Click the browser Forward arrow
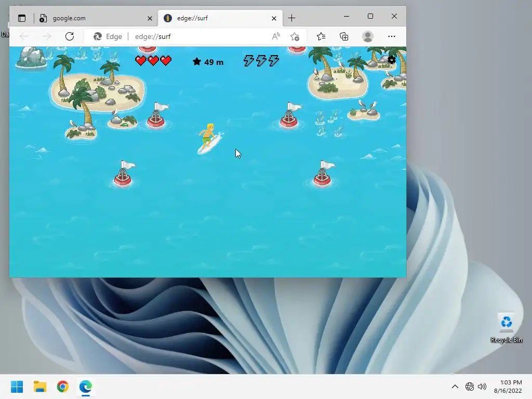Screen dimensions: 532x399 point(46,36)
